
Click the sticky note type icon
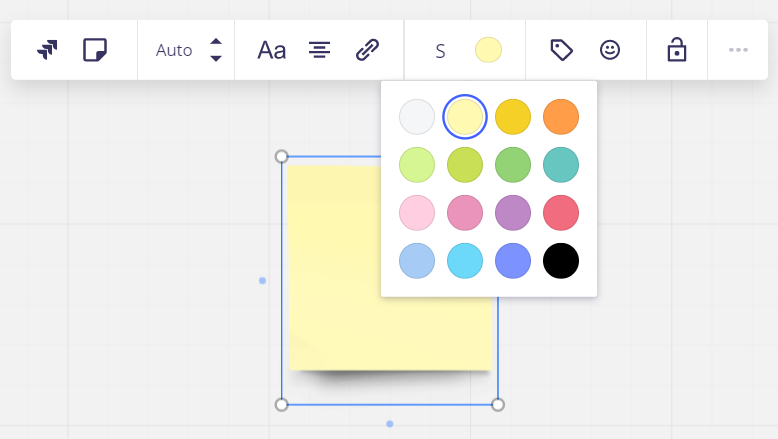tap(95, 49)
